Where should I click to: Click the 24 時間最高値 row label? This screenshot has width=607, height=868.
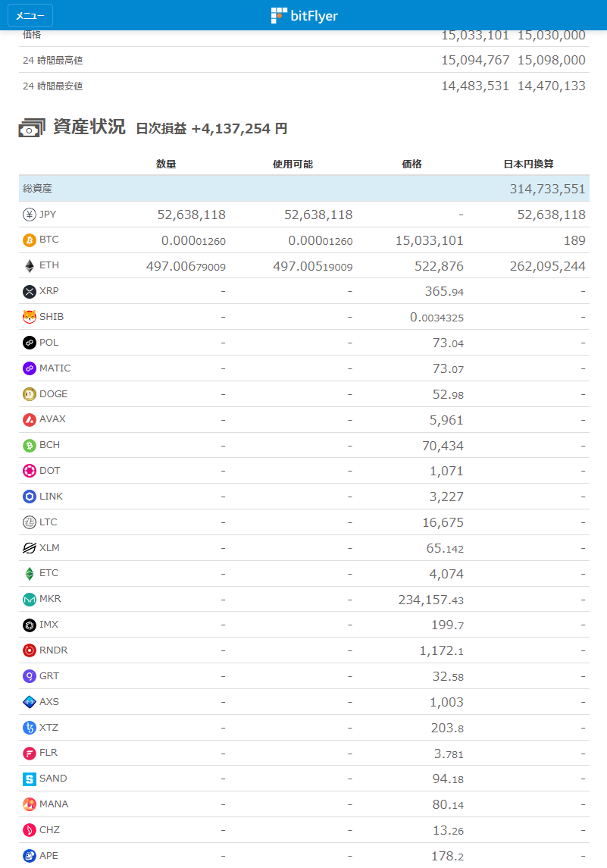pos(52,60)
